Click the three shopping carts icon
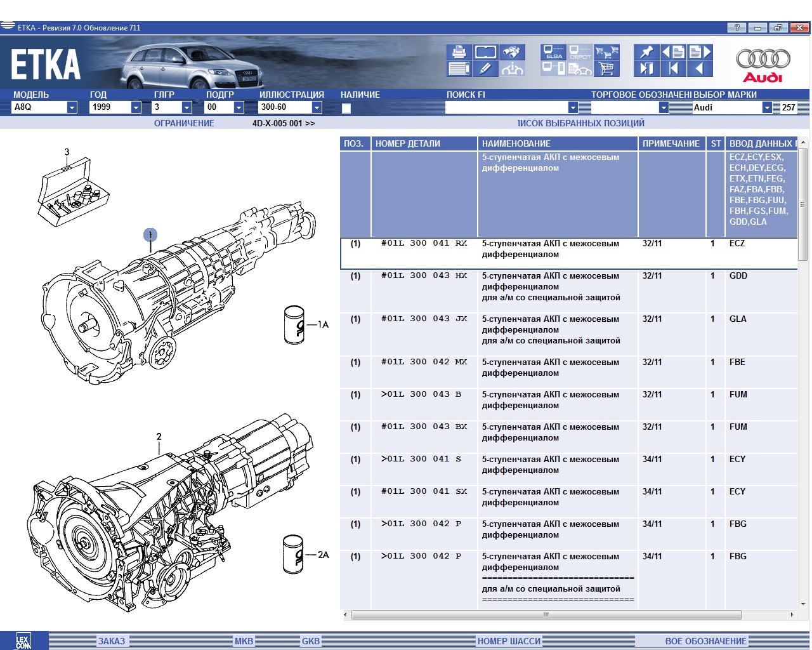 (606, 52)
